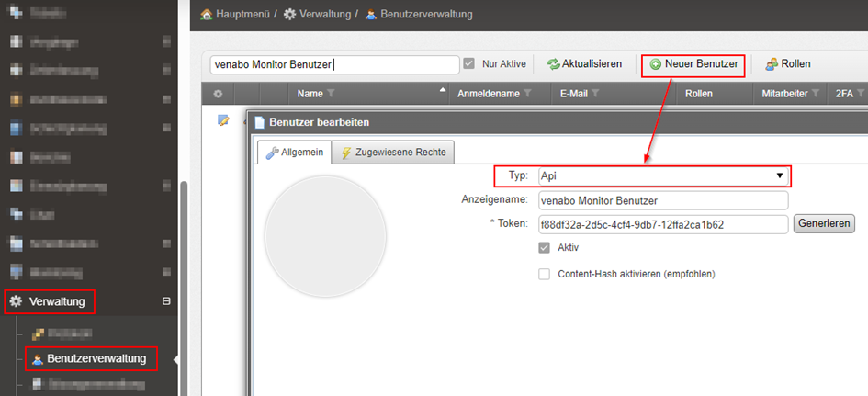Viewport: 868px width, 396px height.
Task: Switch to Zugewiesene Rechte tab
Action: pyautogui.click(x=393, y=153)
